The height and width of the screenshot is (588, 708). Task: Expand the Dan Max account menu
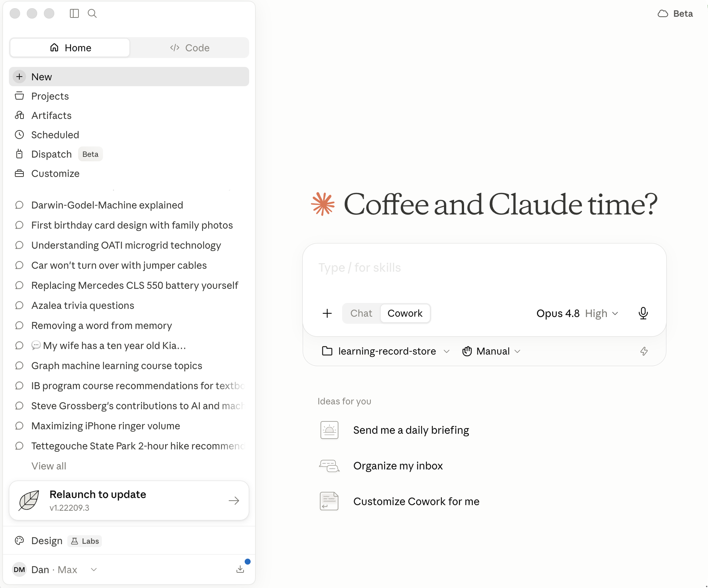tap(55, 569)
